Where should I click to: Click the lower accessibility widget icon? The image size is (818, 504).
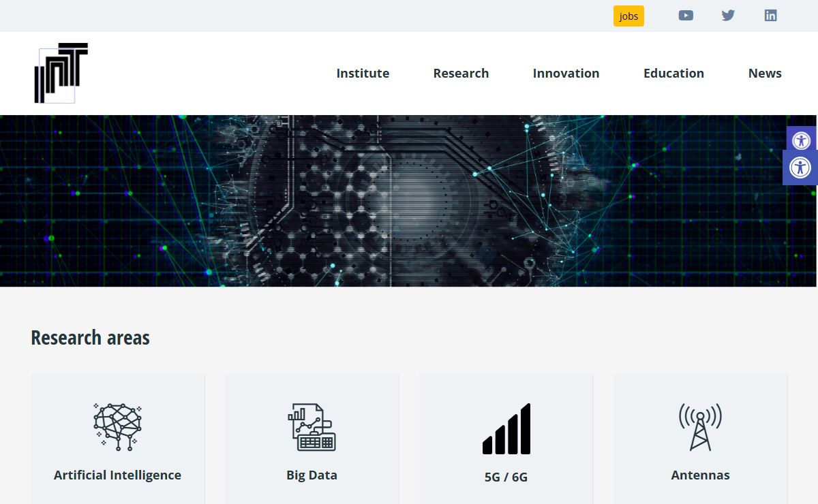coord(800,168)
